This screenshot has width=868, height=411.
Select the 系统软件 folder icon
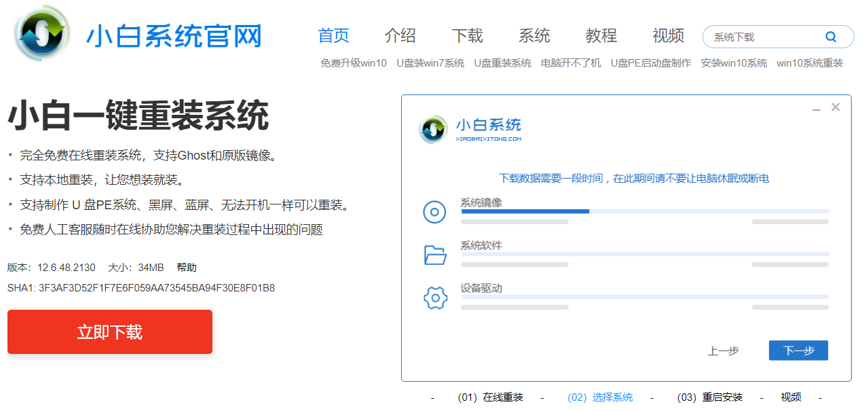434,255
